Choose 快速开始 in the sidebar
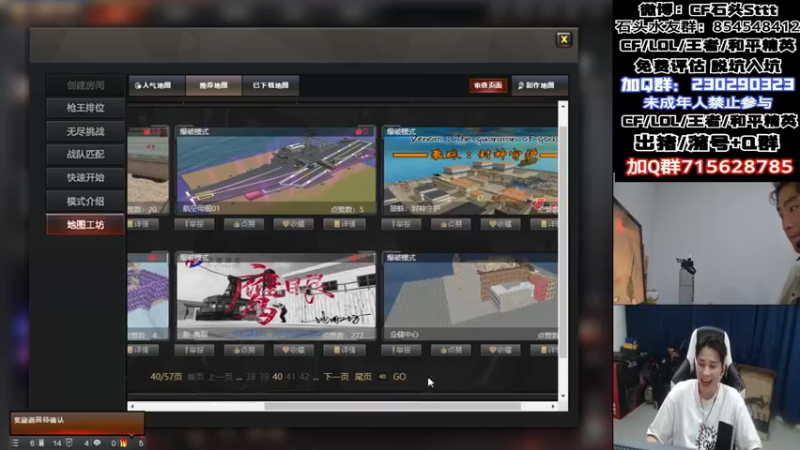Screen dimensions: 800x450 (x=85, y=178)
